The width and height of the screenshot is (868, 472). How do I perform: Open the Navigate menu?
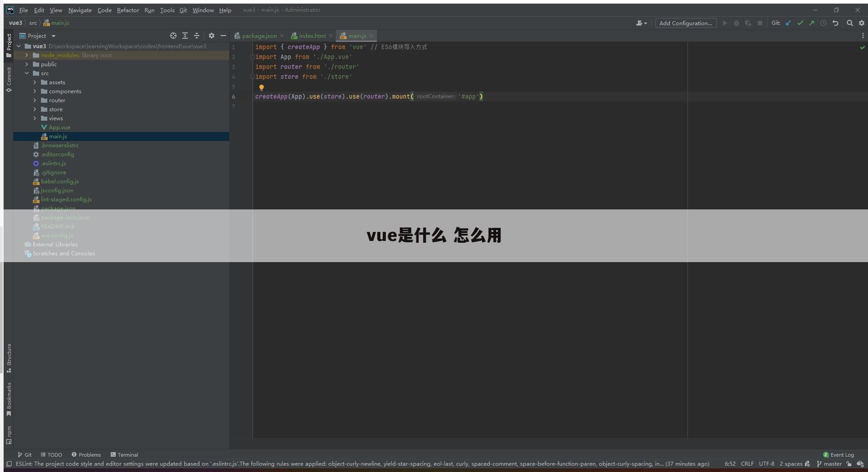click(80, 10)
